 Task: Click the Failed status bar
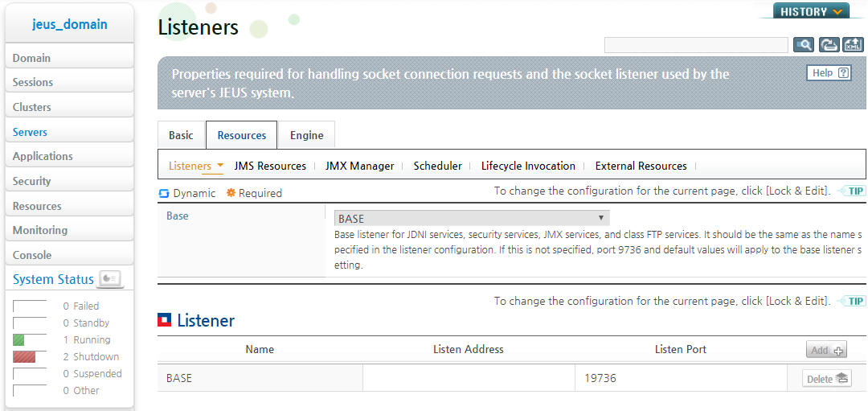(30, 306)
